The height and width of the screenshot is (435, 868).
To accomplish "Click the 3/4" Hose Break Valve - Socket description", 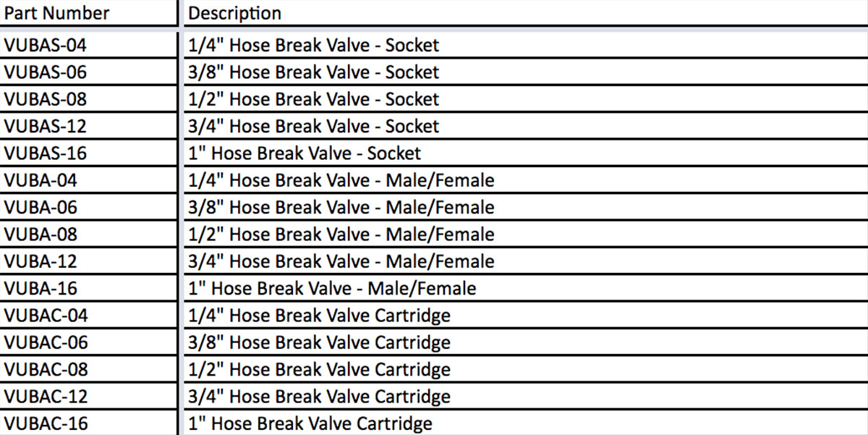I will point(313,127).
